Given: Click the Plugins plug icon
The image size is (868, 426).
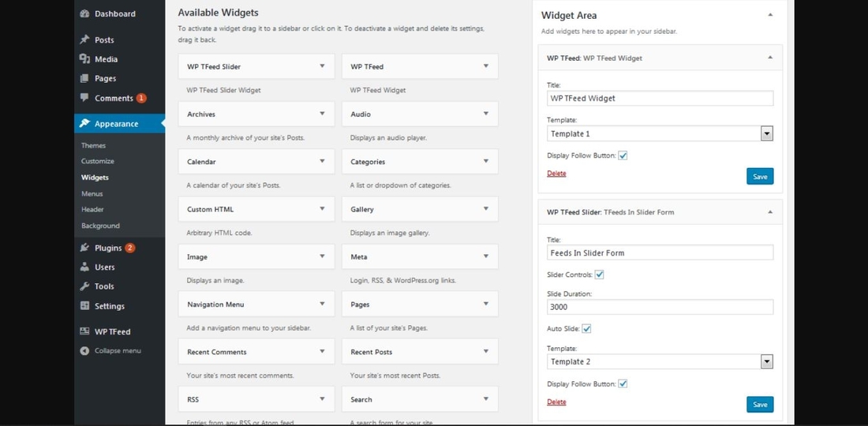Looking at the screenshot, I should point(85,248).
